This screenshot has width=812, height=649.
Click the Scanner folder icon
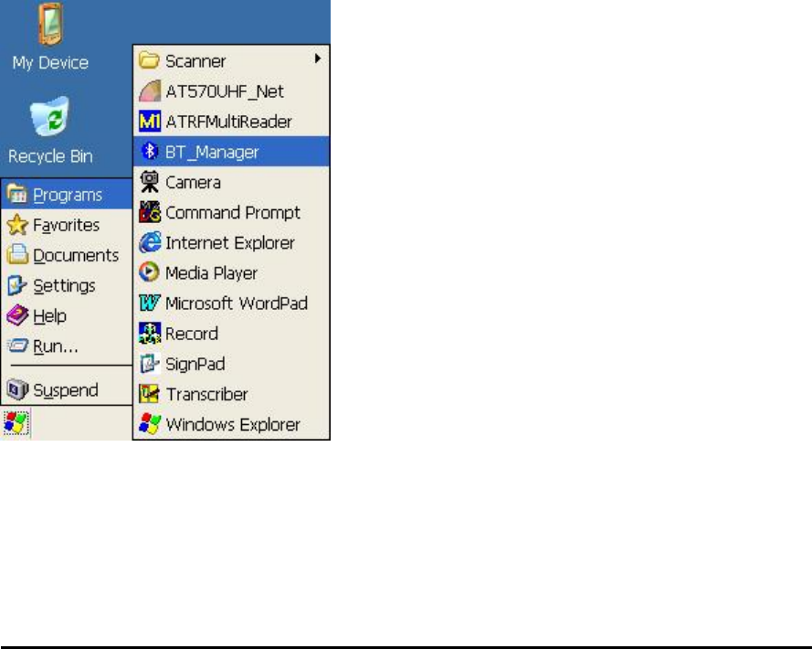[x=149, y=60]
